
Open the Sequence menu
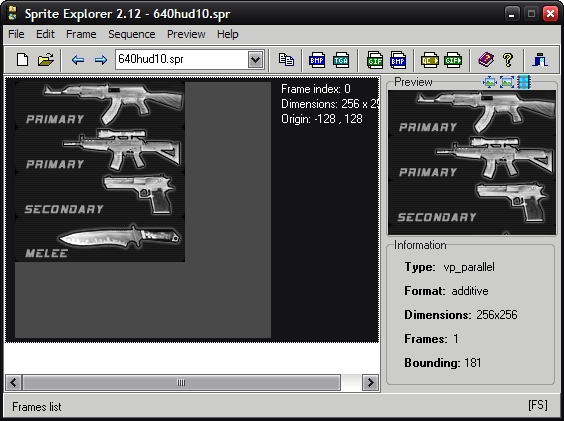point(132,34)
